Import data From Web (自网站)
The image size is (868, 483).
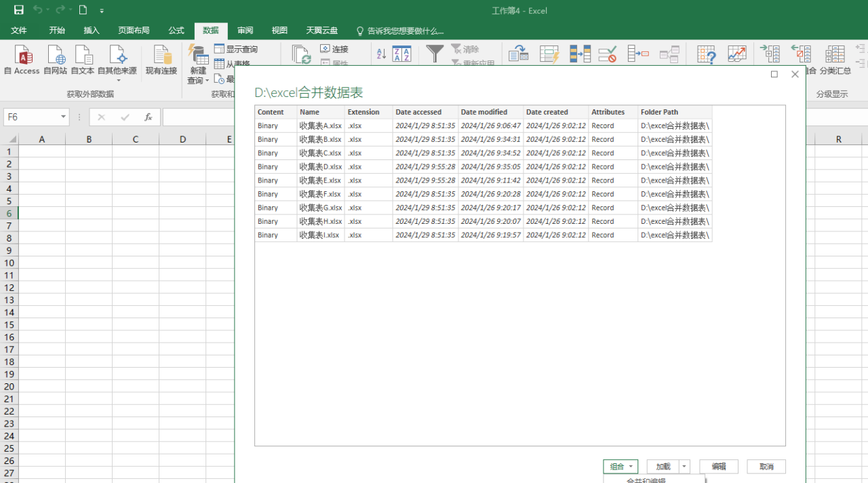[56, 60]
